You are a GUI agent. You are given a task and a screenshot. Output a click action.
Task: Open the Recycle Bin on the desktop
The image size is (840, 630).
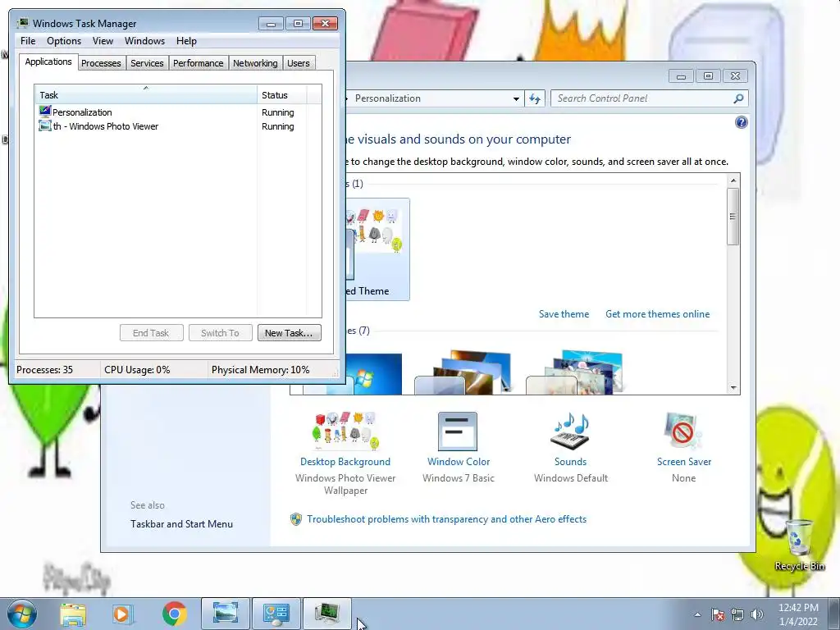(799, 545)
